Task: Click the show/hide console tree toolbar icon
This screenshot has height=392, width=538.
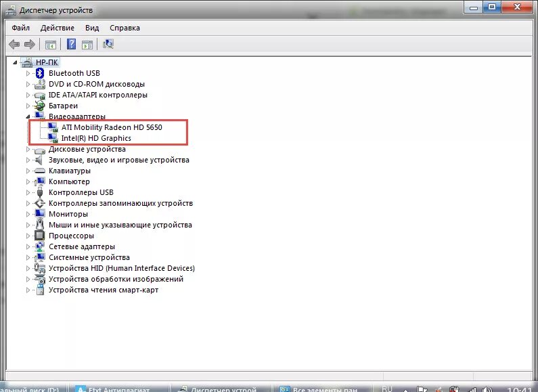Action: pyautogui.click(x=51, y=45)
